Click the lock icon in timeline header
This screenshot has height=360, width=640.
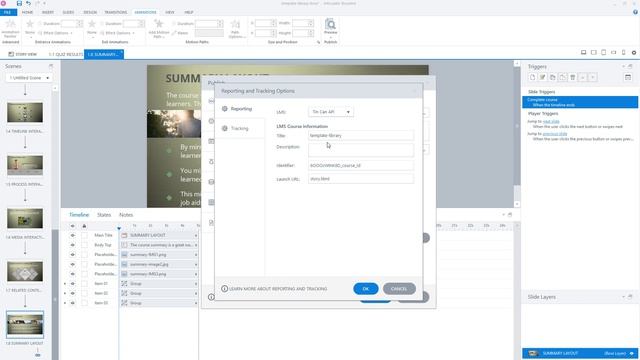point(84,226)
